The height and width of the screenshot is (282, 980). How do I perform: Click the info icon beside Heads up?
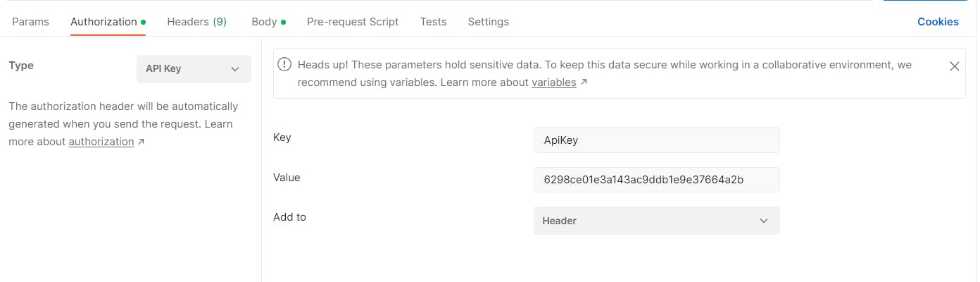[284, 65]
